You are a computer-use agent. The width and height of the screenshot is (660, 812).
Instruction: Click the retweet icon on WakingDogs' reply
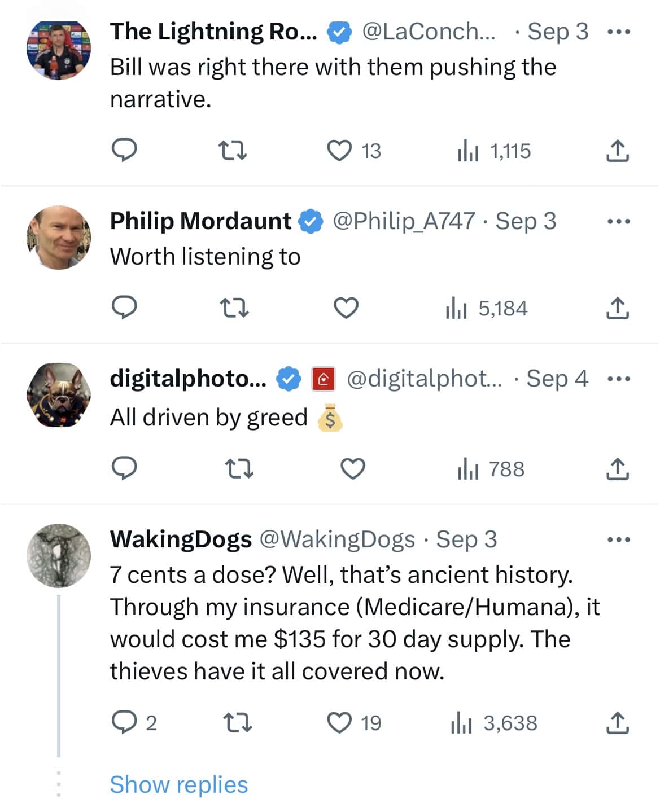(x=238, y=723)
